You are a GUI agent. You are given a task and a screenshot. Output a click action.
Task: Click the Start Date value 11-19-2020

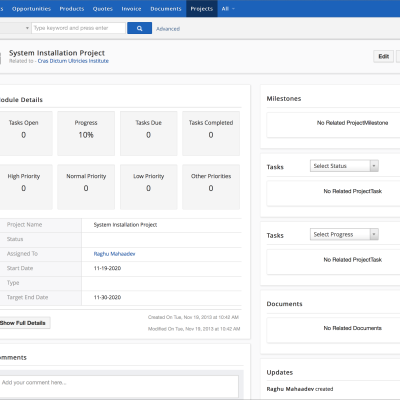[107, 268]
